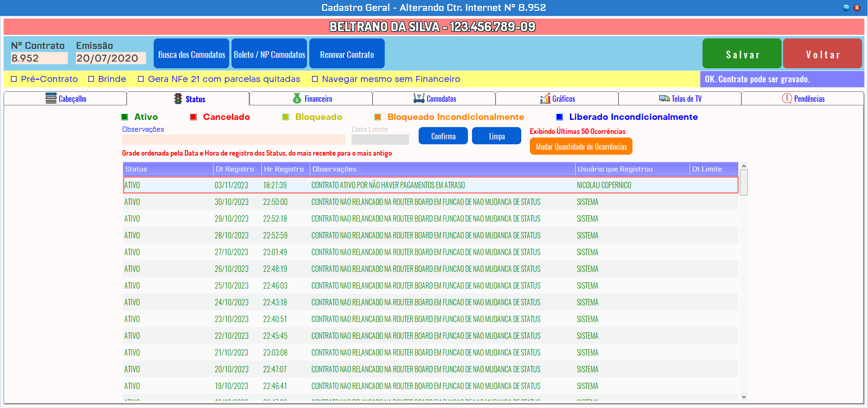
Task: Open the Gráficos tab
Action: click(557, 99)
